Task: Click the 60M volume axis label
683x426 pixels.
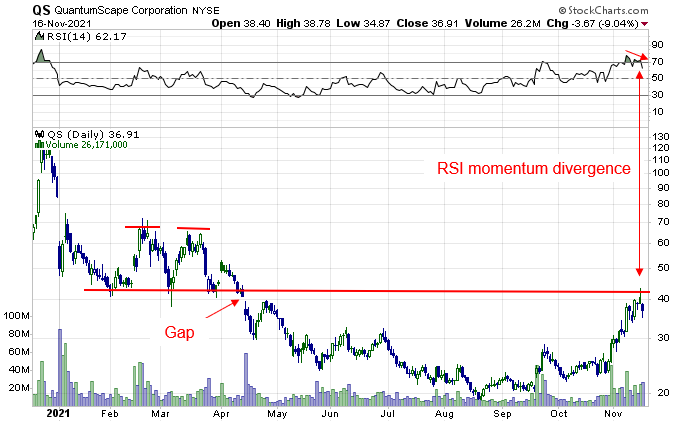Action: pos(19,352)
